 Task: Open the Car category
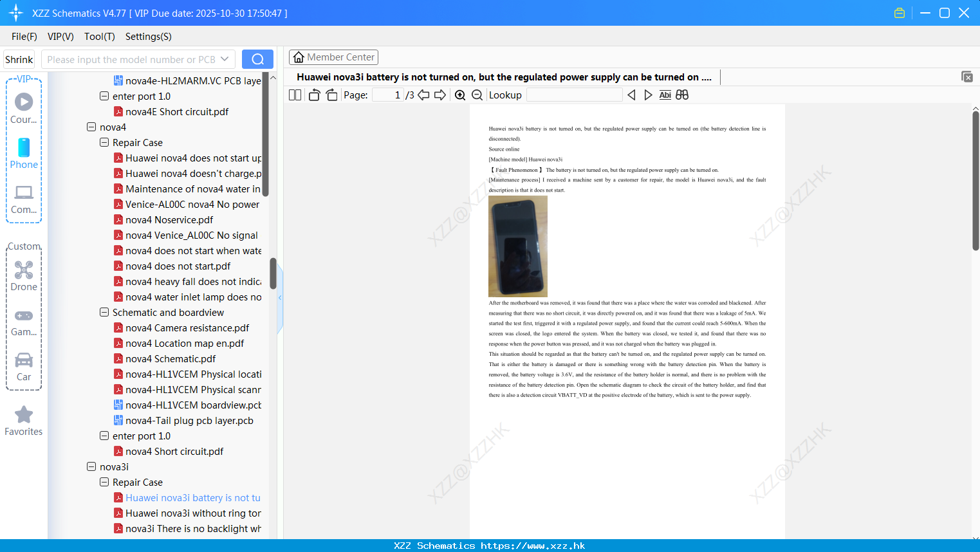click(x=24, y=367)
